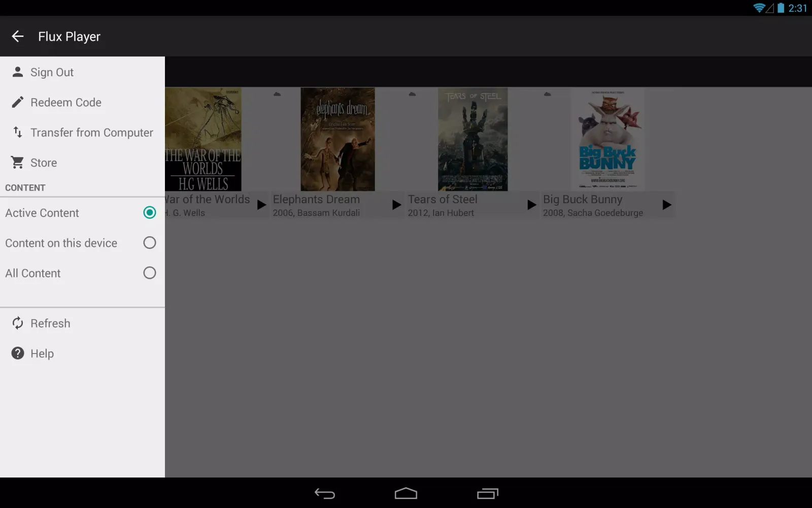The height and width of the screenshot is (508, 812).
Task: Play Tears of Steel
Action: (531, 205)
